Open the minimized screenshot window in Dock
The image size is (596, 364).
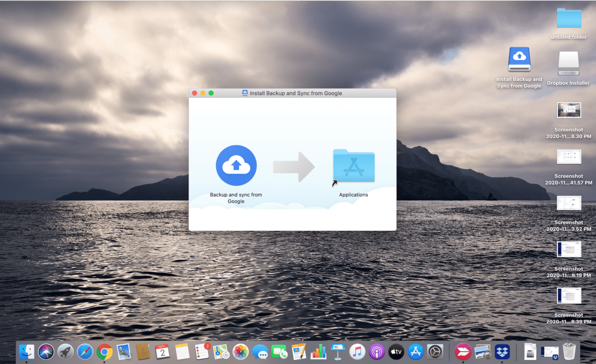coord(549,352)
